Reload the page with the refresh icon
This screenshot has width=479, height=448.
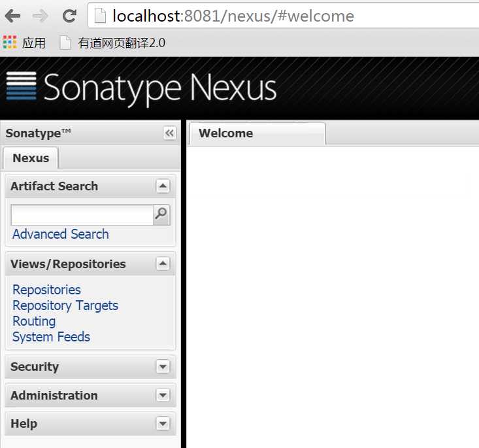click(x=70, y=16)
